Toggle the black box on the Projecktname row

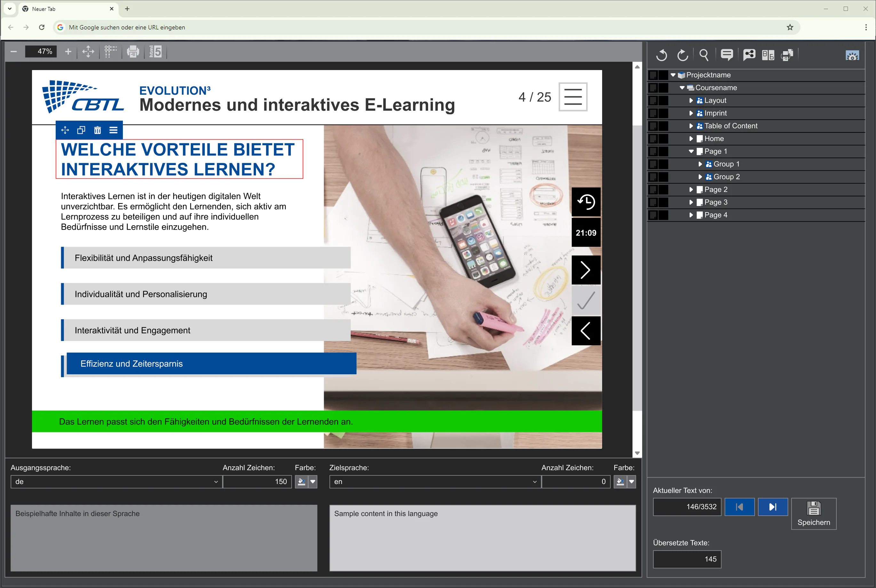click(x=663, y=75)
